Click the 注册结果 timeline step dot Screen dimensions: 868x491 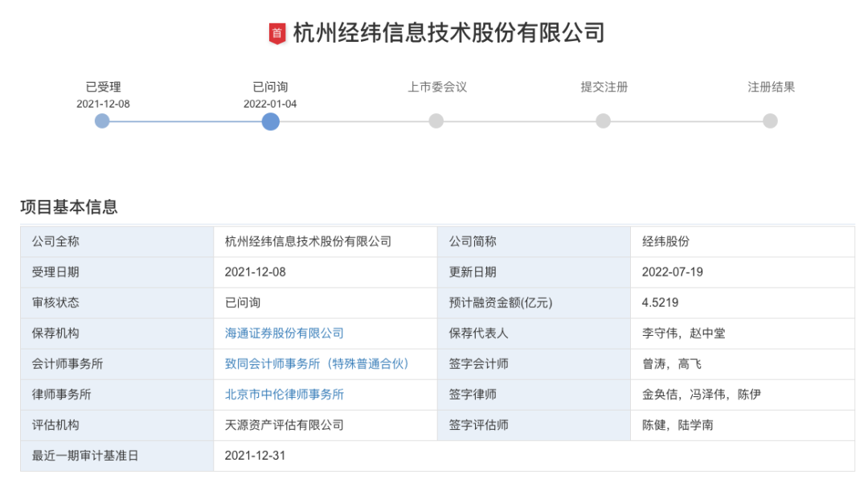[x=770, y=121]
